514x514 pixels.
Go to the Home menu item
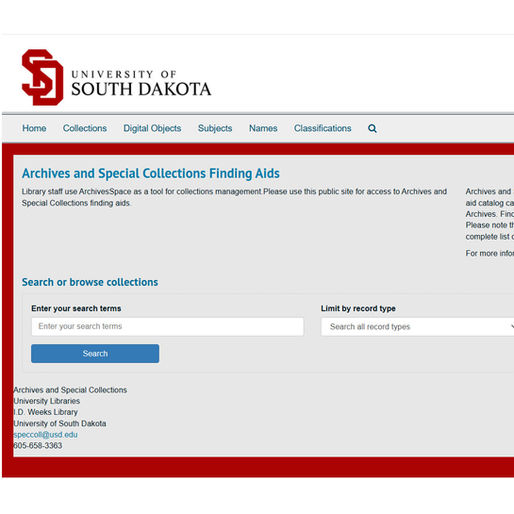tap(34, 128)
